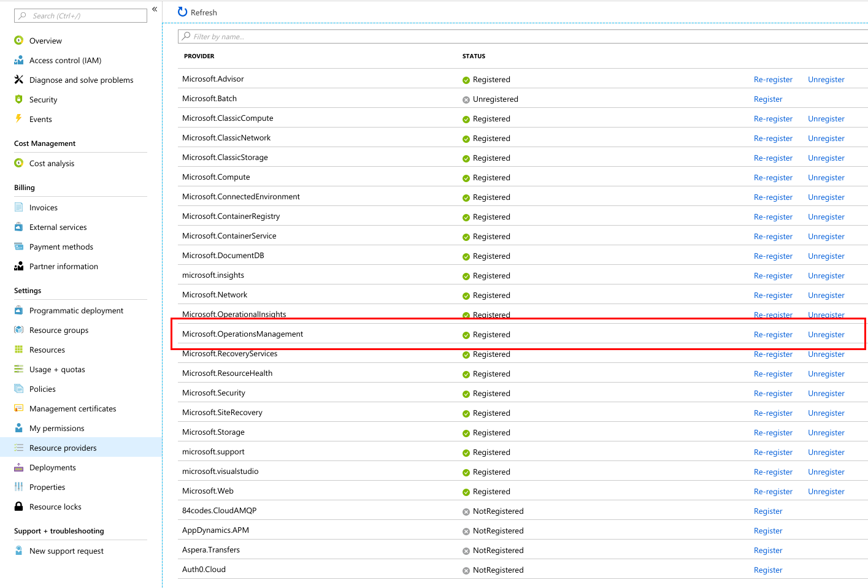This screenshot has height=588, width=868.
Task: Click the Resource providers list icon
Action: 18,448
